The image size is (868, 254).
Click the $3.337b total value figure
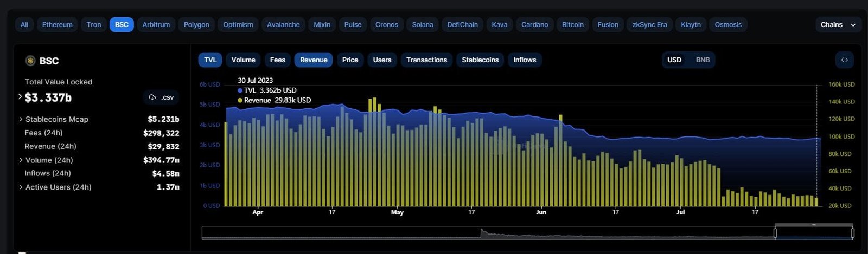48,97
